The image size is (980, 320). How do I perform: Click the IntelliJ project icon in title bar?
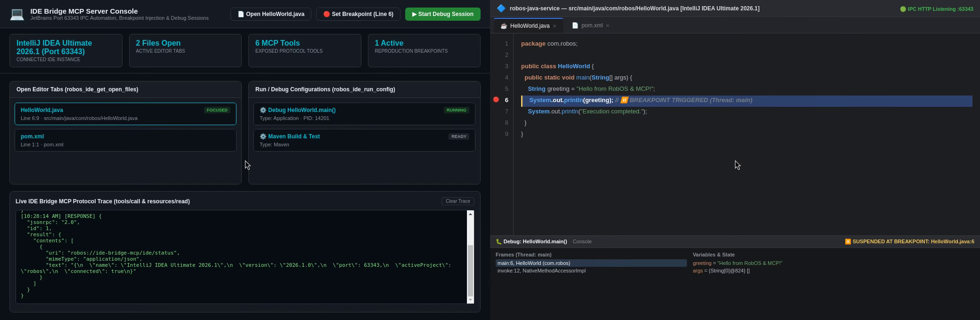pyautogui.click(x=501, y=8)
